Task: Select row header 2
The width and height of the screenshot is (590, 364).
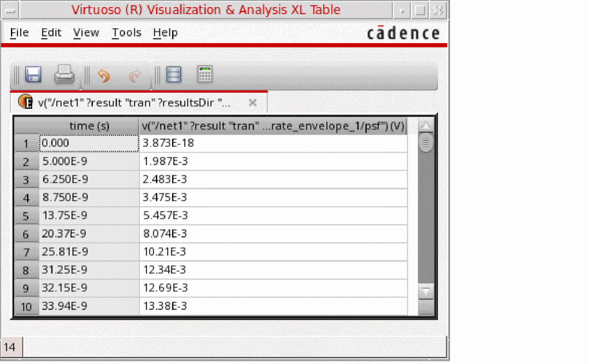Action: coord(26,162)
